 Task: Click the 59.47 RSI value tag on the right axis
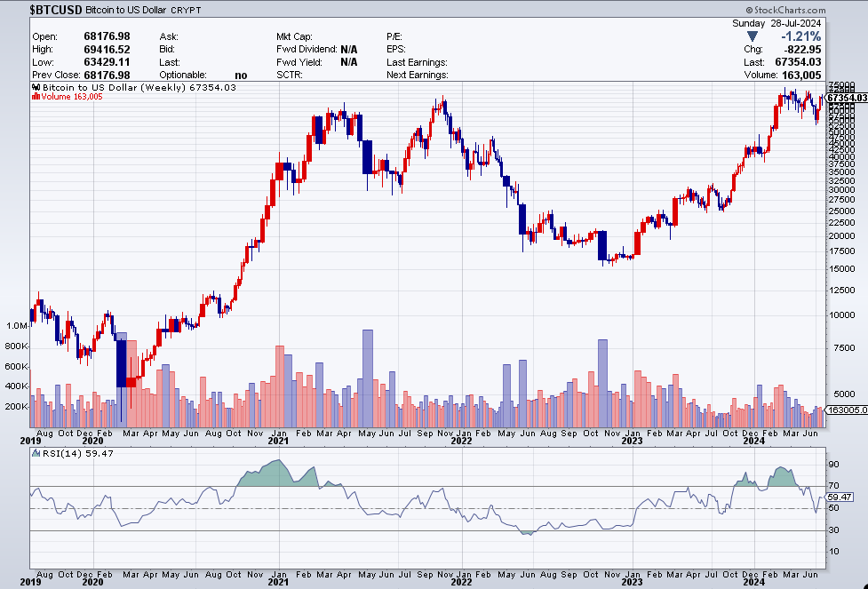coord(840,497)
